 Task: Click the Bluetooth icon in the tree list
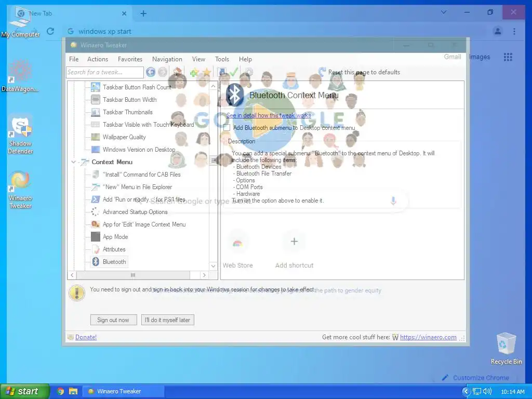pos(96,262)
